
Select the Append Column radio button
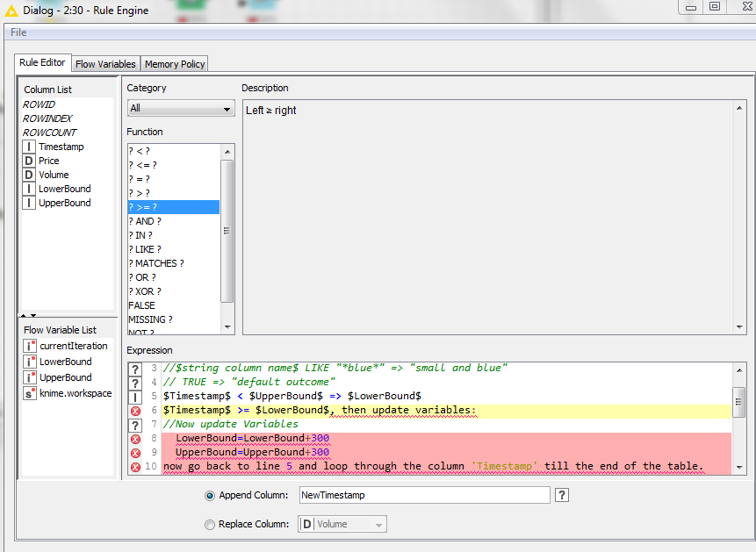pyautogui.click(x=210, y=496)
